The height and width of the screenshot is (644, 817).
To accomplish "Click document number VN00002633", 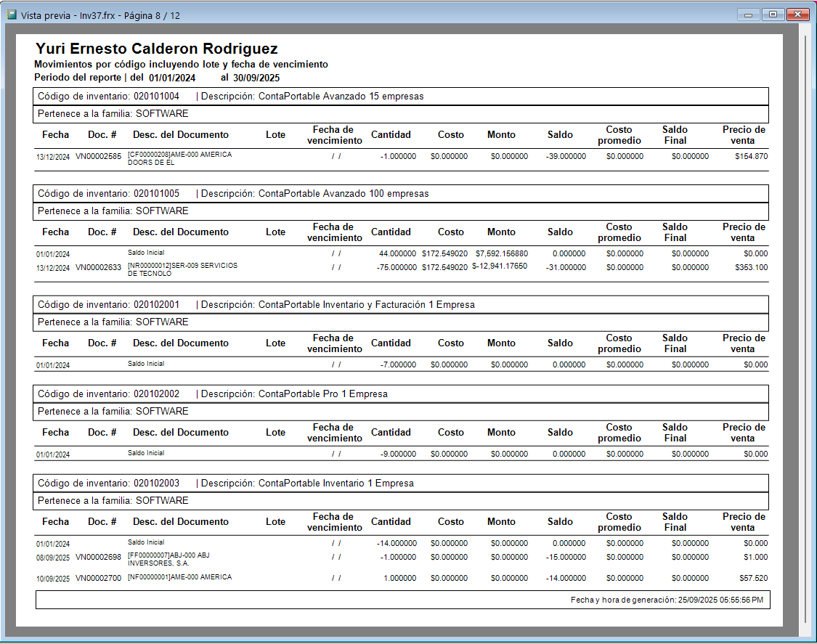I will 99,267.
